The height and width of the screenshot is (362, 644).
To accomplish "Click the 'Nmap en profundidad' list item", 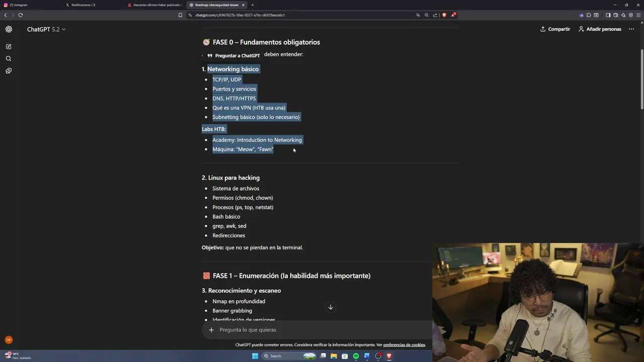I will click(x=238, y=301).
